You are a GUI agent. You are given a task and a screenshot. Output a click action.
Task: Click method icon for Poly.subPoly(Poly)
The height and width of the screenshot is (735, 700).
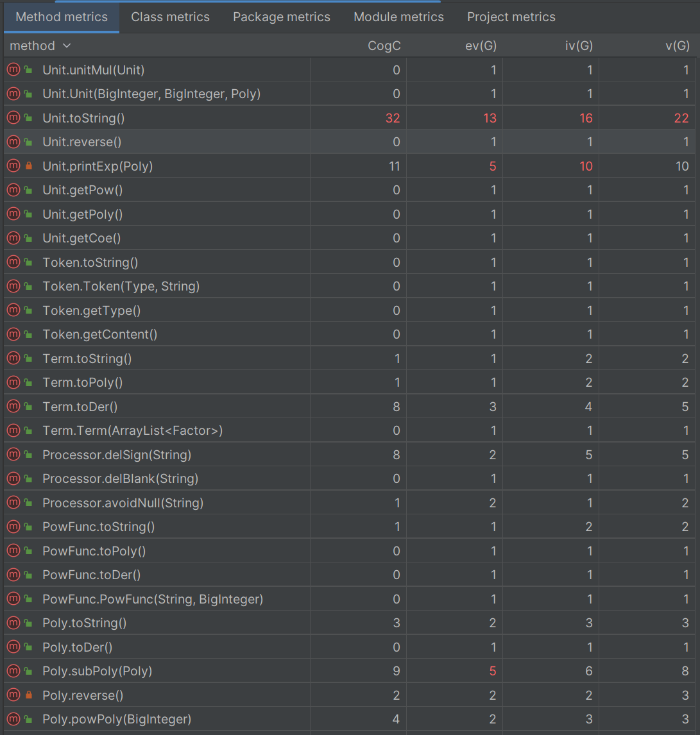(13, 671)
